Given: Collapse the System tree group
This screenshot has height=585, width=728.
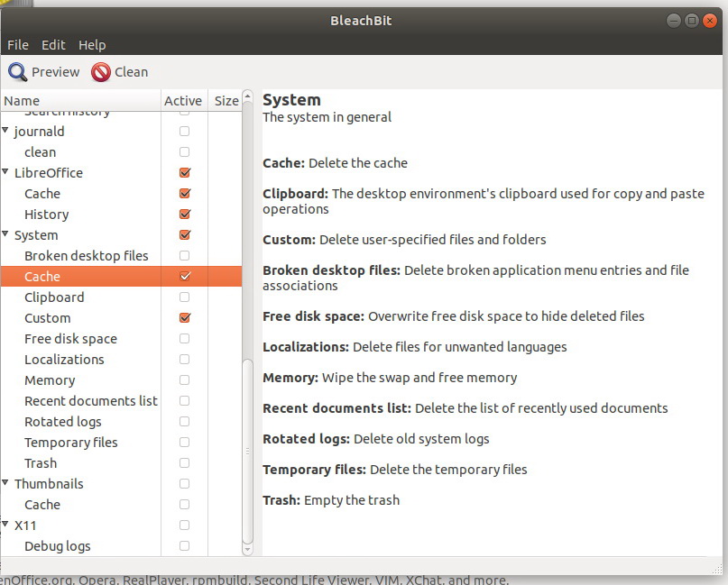Looking at the screenshot, I should (5, 234).
